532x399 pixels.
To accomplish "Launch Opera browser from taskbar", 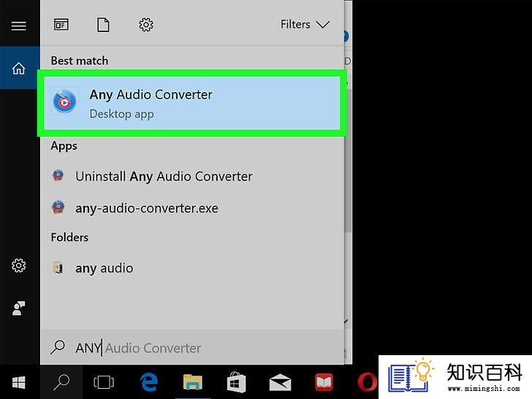I will [368, 382].
